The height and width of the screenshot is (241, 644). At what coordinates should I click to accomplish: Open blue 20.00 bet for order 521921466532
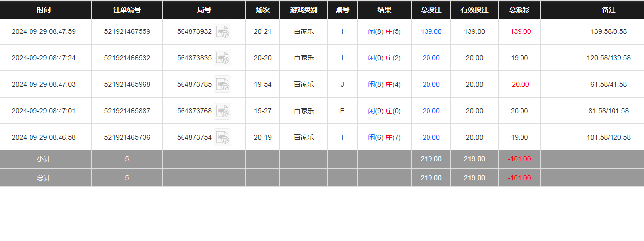(431, 58)
